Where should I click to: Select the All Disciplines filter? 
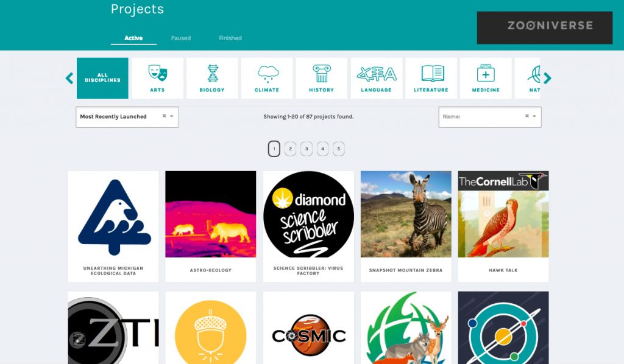pos(102,77)
